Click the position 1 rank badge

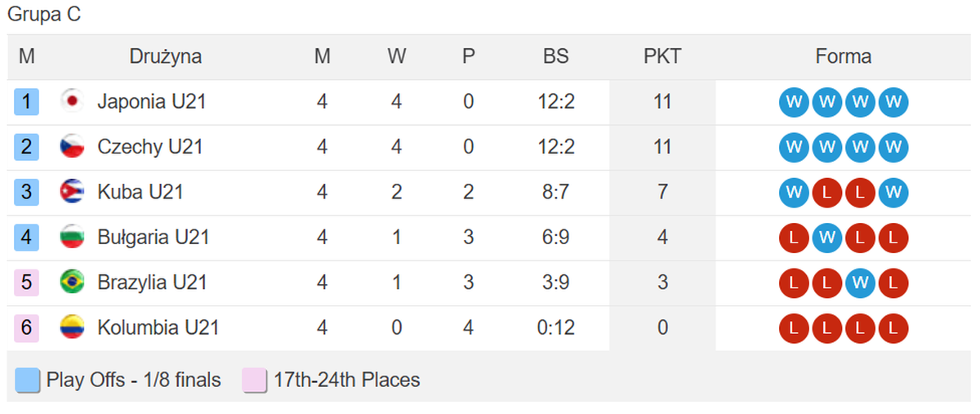27,102
